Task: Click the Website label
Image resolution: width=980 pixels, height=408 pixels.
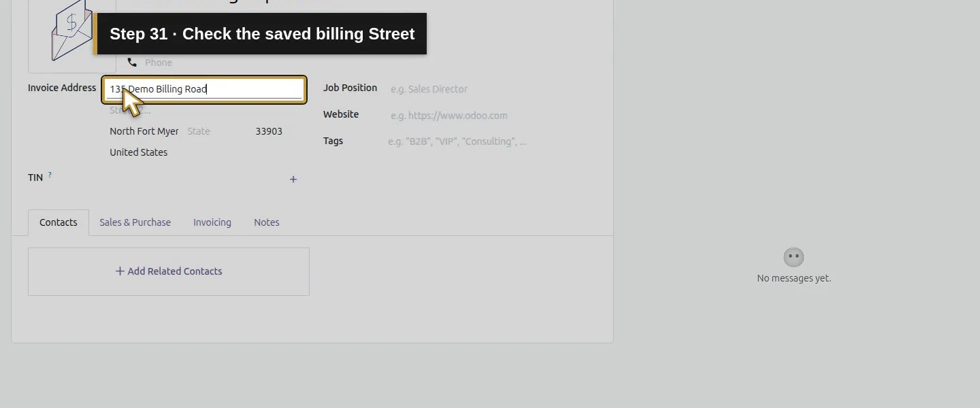Action: click(341, 114)
